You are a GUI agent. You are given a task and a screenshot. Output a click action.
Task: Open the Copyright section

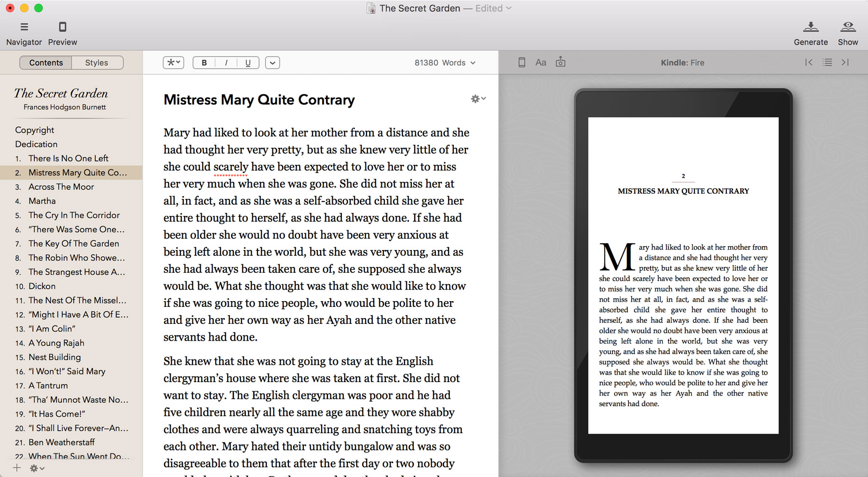35,130
